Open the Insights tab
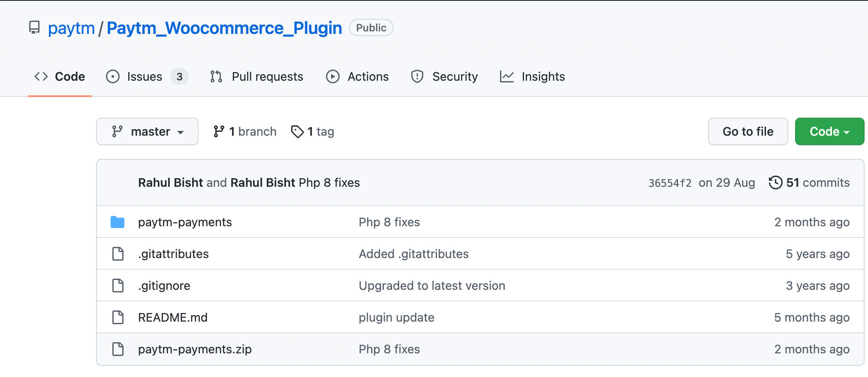 pos(533,76)
